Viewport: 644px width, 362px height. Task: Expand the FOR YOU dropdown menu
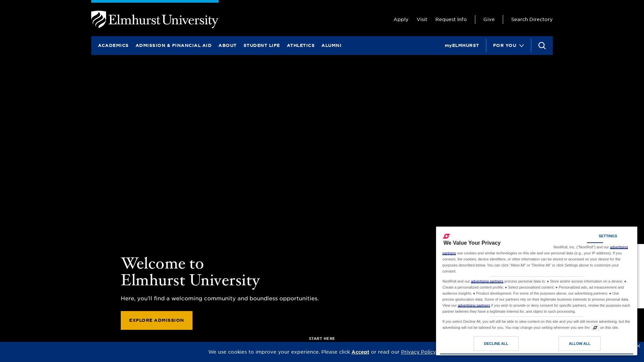(508, 46)
